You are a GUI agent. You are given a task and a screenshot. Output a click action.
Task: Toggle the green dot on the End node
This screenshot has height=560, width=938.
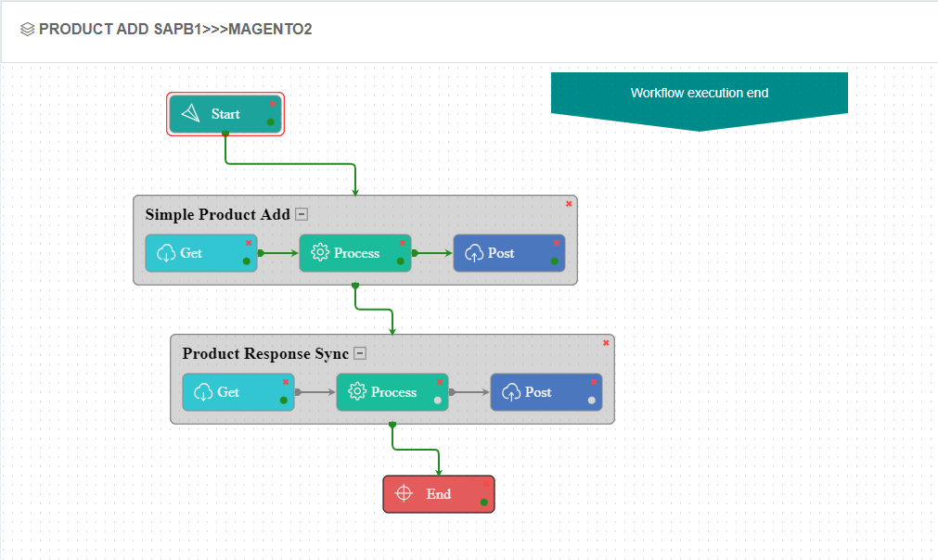click(x=482, y=502)
